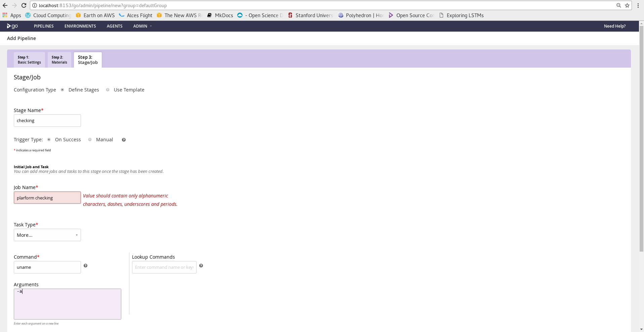
Task: Choose Manual trigger type
Action: pyautogui.click(x=90, y=140)
